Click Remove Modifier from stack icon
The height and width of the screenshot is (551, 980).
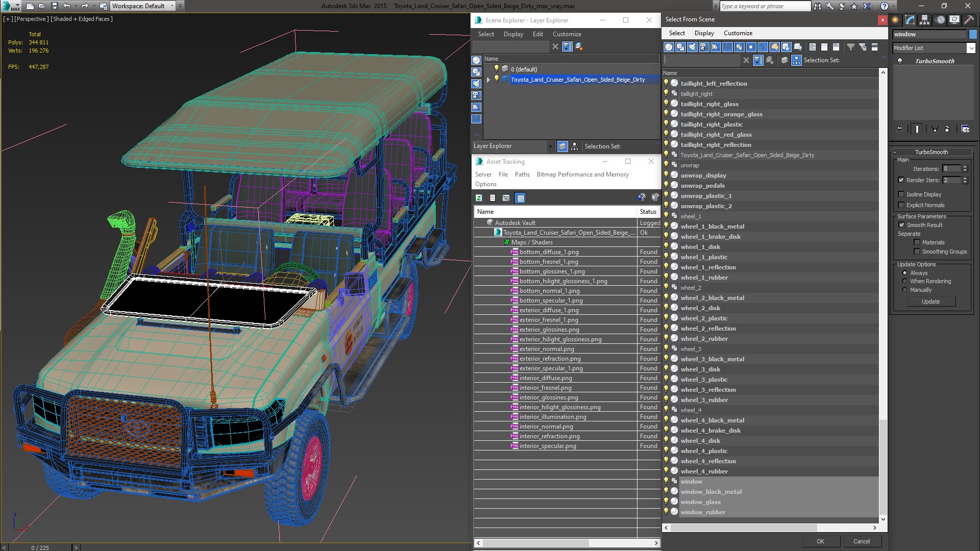pos(947,129)
